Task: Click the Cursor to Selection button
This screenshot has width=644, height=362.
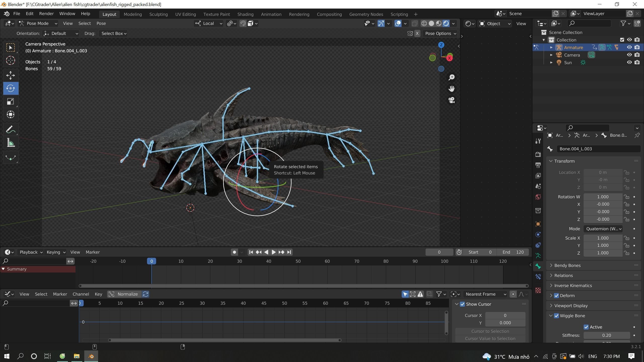Action: (x=490, y=331)
